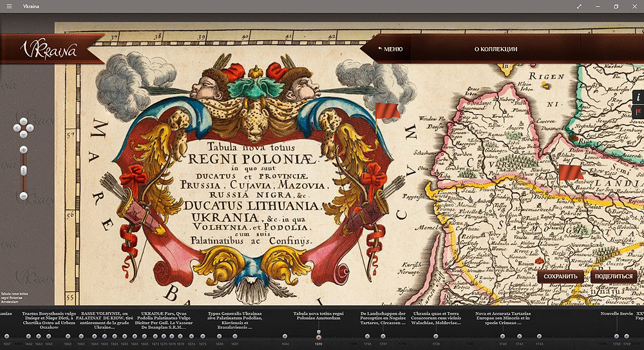Image resolution: width=644 pixels, height=350 pixels.
Task: Pan the map down with the down arrow
Action: point(23,135)
